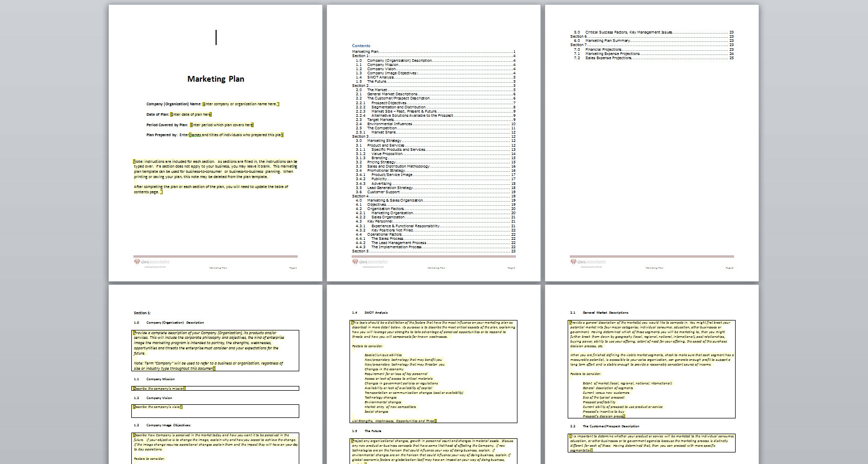Click the "1.4 SWOT Analysis" heading on page 5
This screenshot has height=464, width=868.
pyautogui.click(x=369, y=313)
